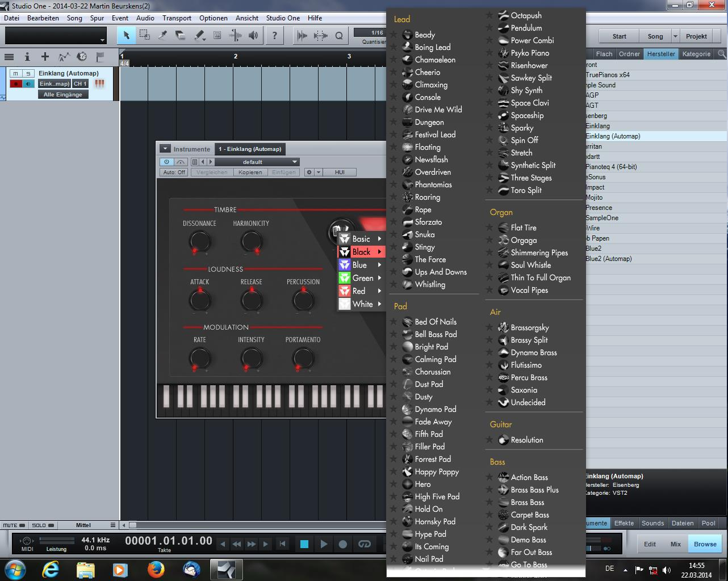The image size is (728, 581).
Task: Expand the Red submenu
Action: click(361, 291)
